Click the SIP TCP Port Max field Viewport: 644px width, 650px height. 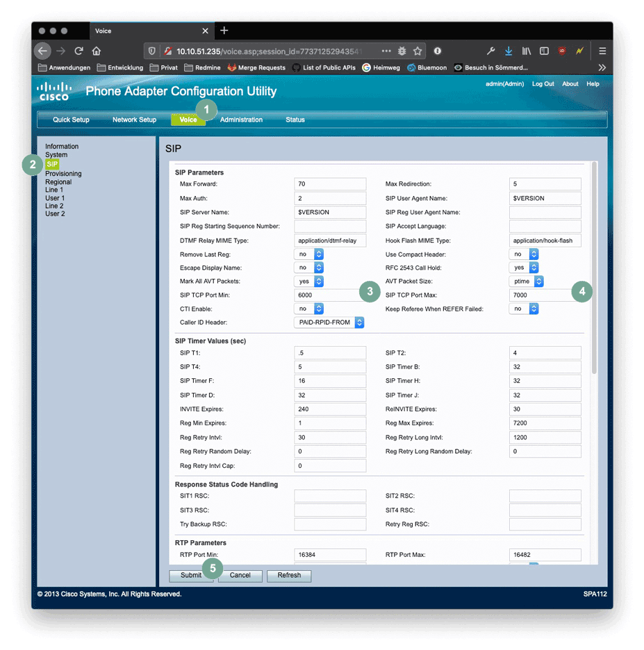click(x=545, y=295)
